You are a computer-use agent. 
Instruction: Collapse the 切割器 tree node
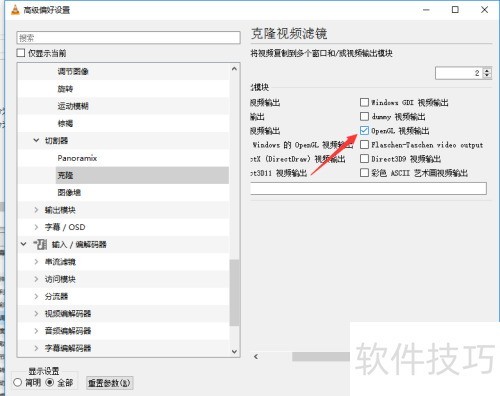[x=36, y=140]
